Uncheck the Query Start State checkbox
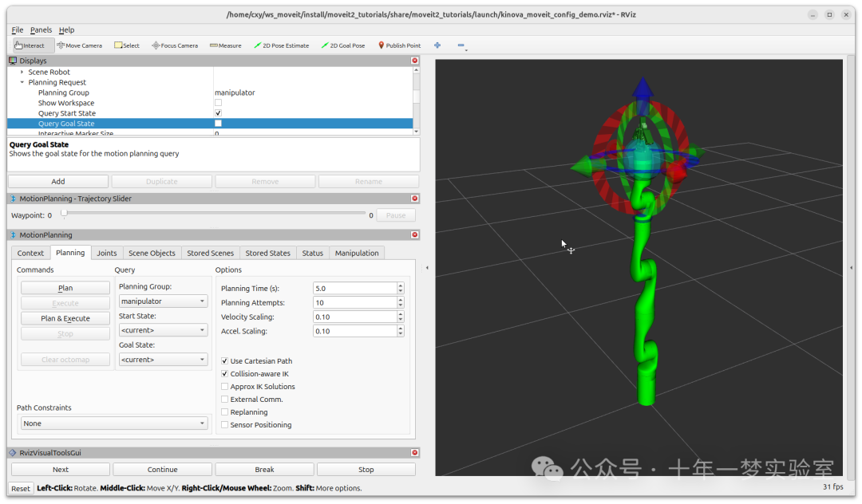Image resolution: width=862 pixels, height=504 pixels. click(x=218, y=113)
